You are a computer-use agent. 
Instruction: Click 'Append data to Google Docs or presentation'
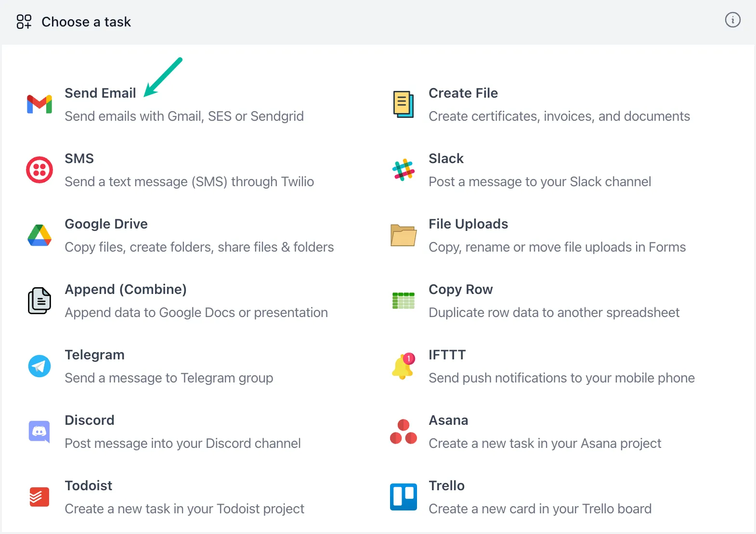point(196,312)
